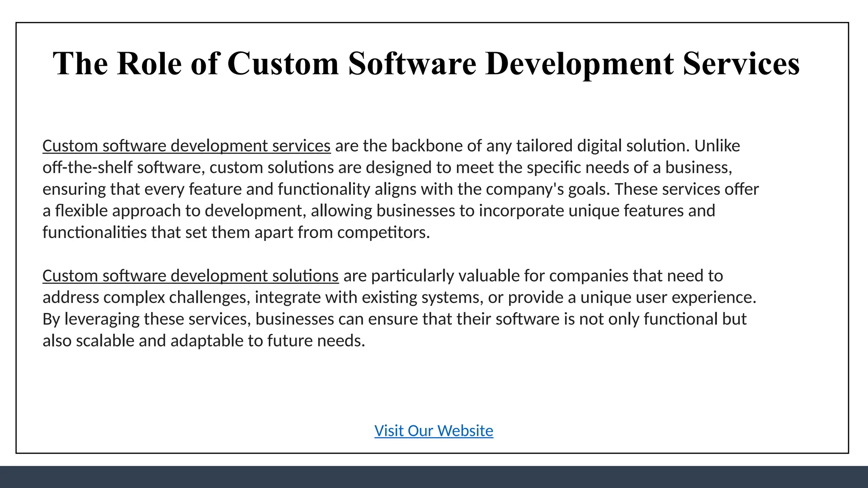Image resolution: width=868 pixels, height=488 pixels.
Task: Click the line starting 'address complex challenges, integrate'
Action: (399, 297)
